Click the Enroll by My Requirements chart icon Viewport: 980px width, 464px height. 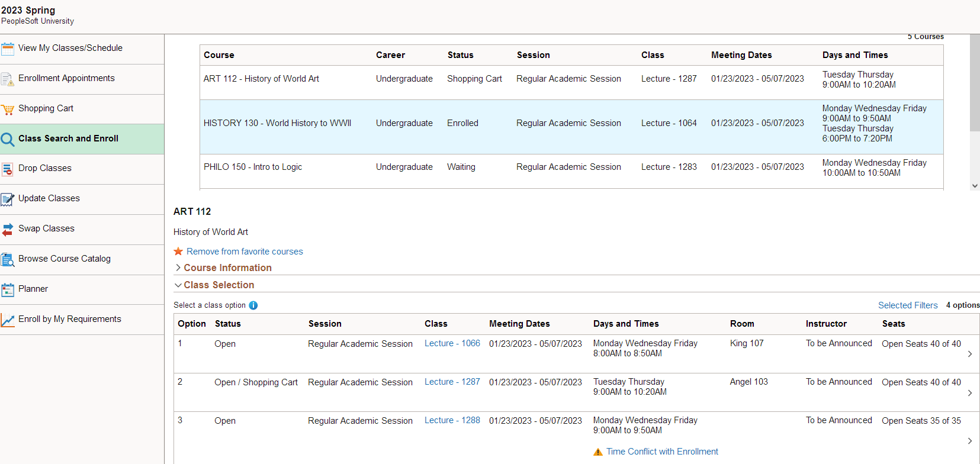(8, 320)
